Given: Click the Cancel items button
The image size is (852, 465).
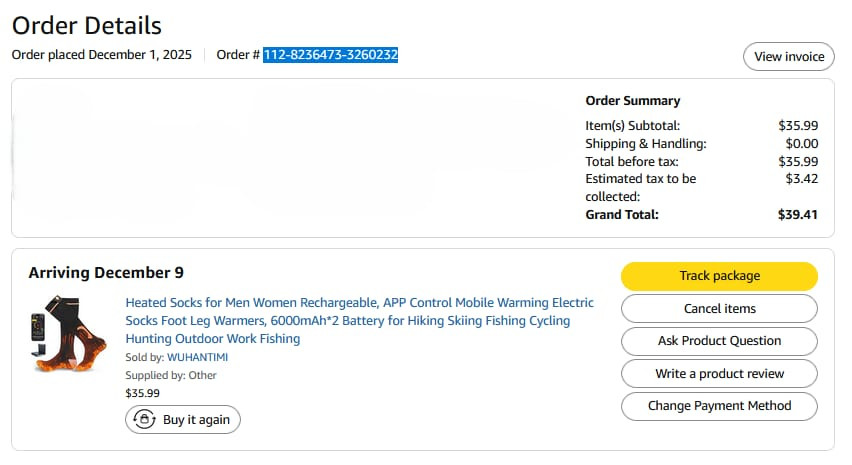Looking at the screenshot, I should [719, 309].
